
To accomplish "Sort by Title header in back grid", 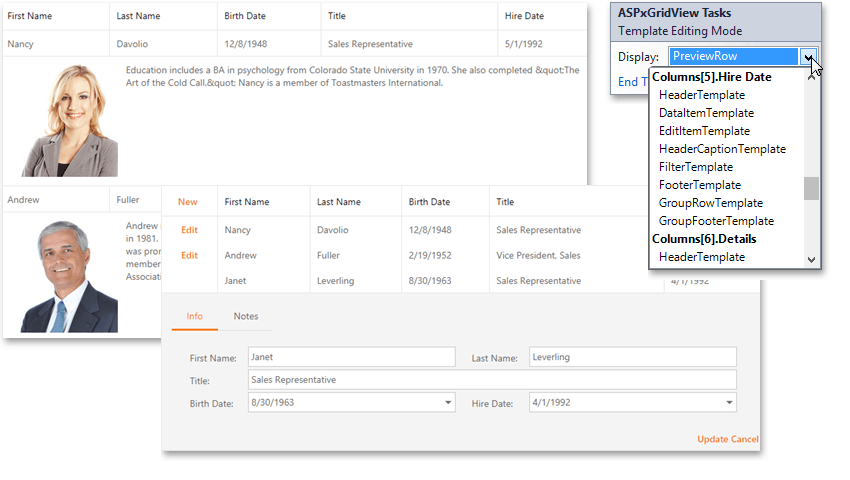I will [x=337, y=16].
